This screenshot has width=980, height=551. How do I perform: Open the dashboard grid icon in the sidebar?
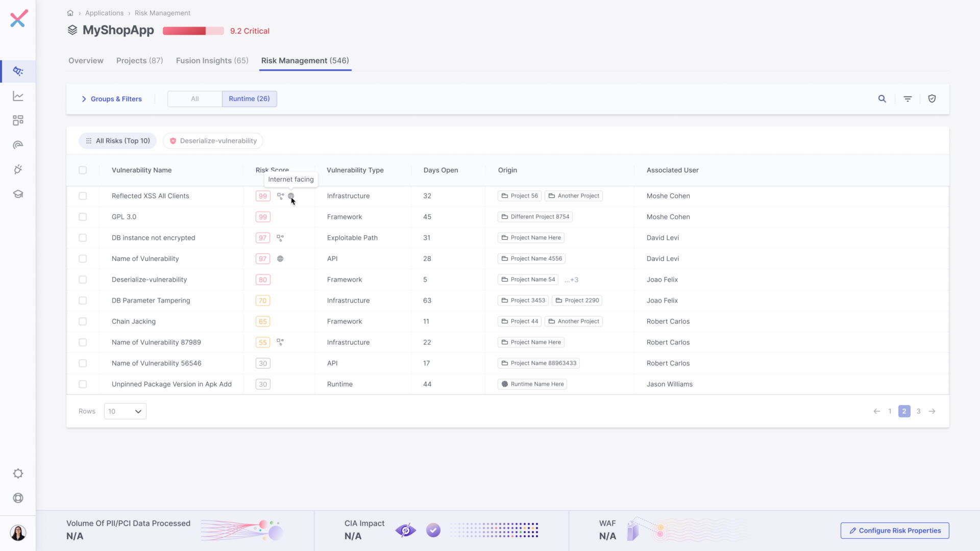pos(18,120)
